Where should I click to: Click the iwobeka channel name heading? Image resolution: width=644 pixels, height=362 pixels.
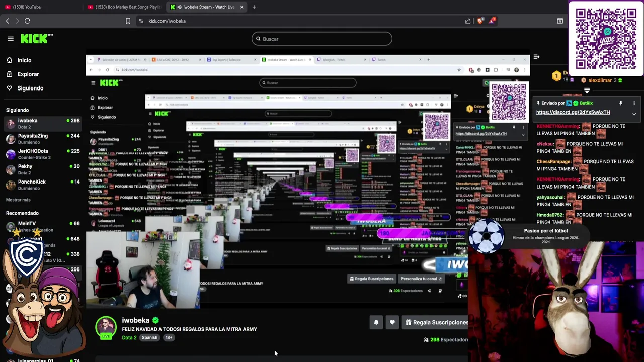coord(136,320)
